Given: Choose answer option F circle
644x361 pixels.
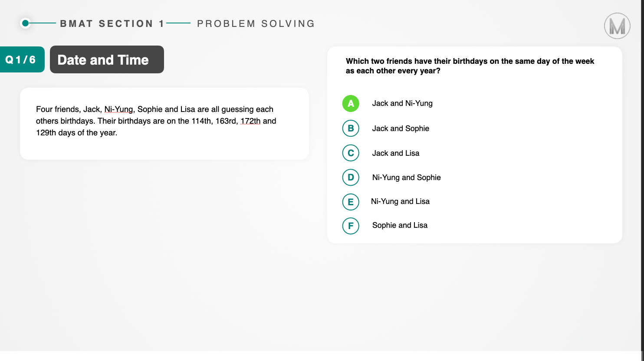Looking at the screenshot, I should (x=351, y=226).
